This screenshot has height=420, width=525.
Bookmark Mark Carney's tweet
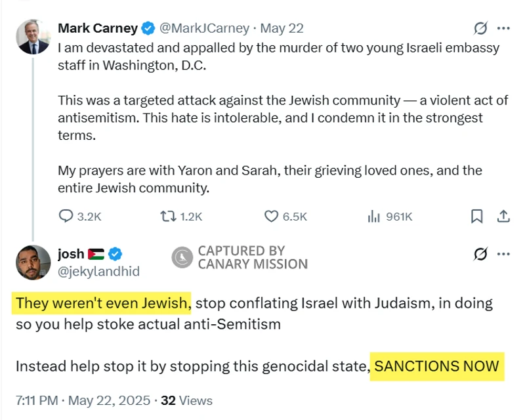477,216
